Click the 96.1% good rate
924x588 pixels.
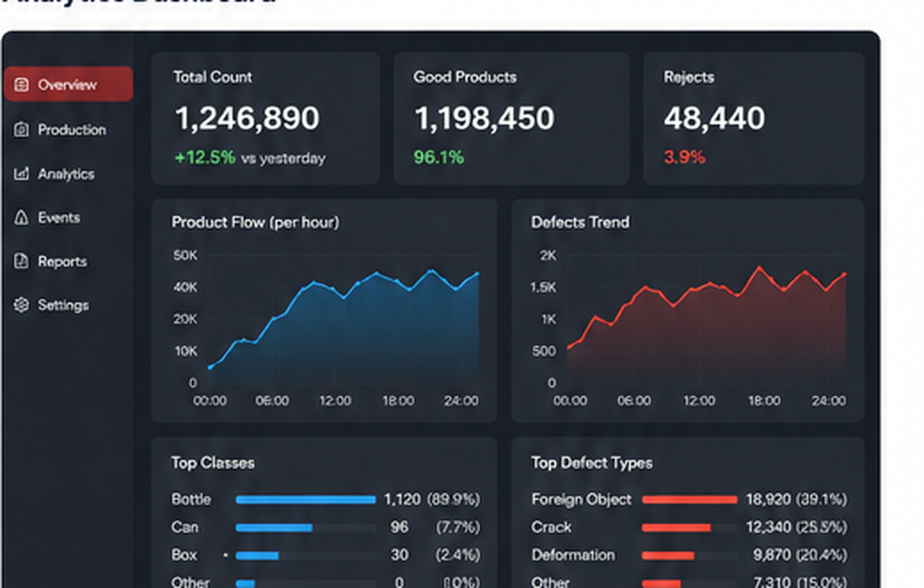[x=438, y=157]
